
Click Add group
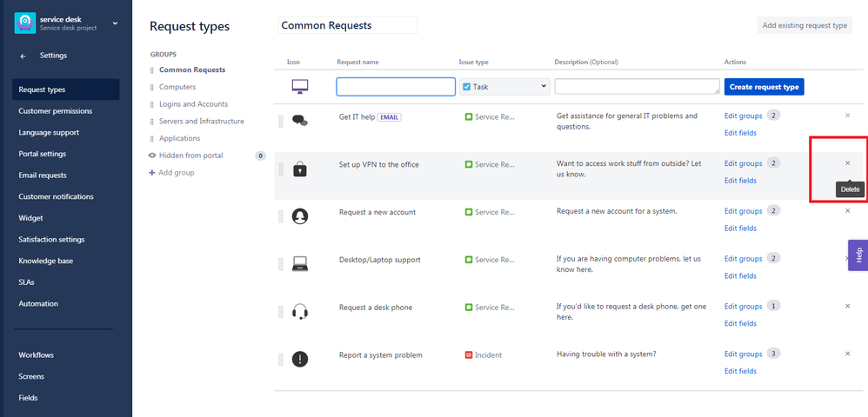pos(171,173)
